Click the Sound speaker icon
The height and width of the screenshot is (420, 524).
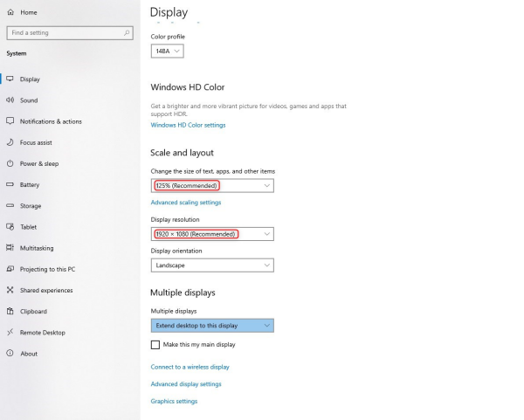coord(10,100)
